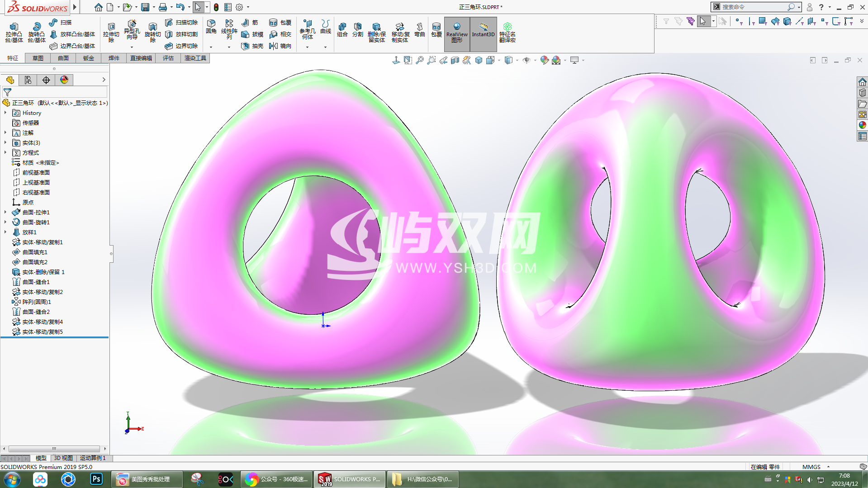Viewport: 868px width, 488px height.
Task: Click the Extruded Cut (拉伸切除) tool
Action: pos(111,32)
